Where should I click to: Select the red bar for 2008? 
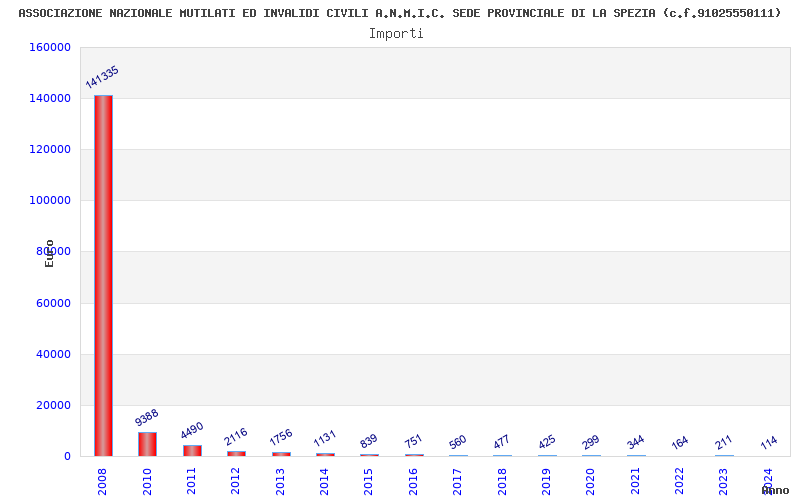[103, 276]
